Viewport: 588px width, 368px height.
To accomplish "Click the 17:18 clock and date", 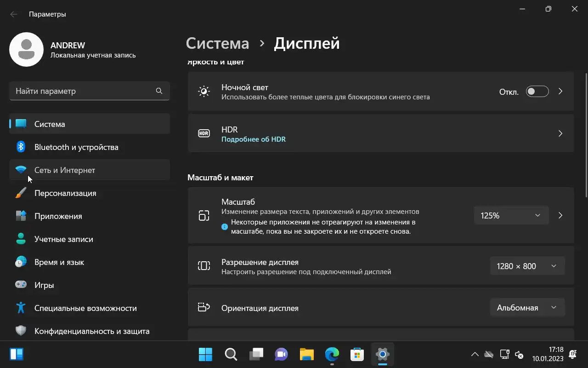I will coord(548,354).
